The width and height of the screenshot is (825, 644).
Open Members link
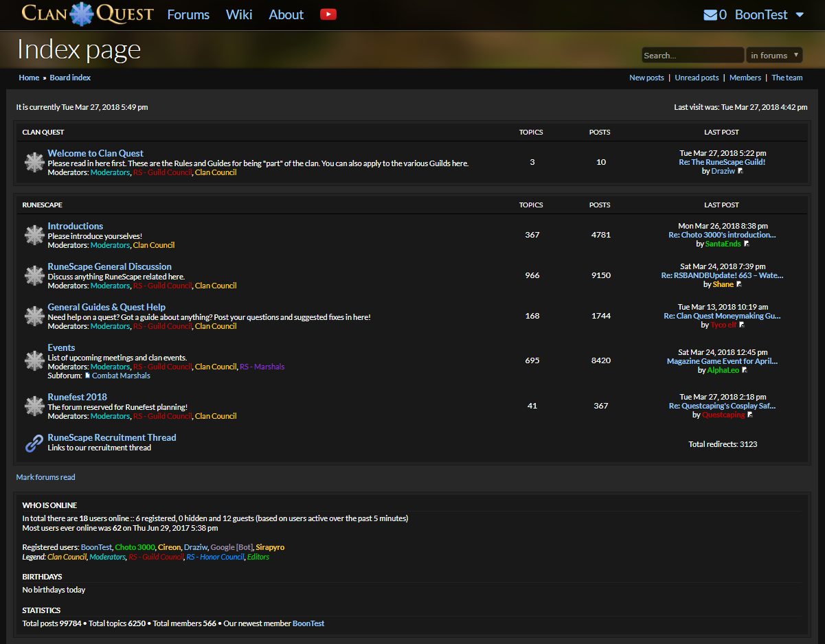pyautogui.click(x=745, y=78)
